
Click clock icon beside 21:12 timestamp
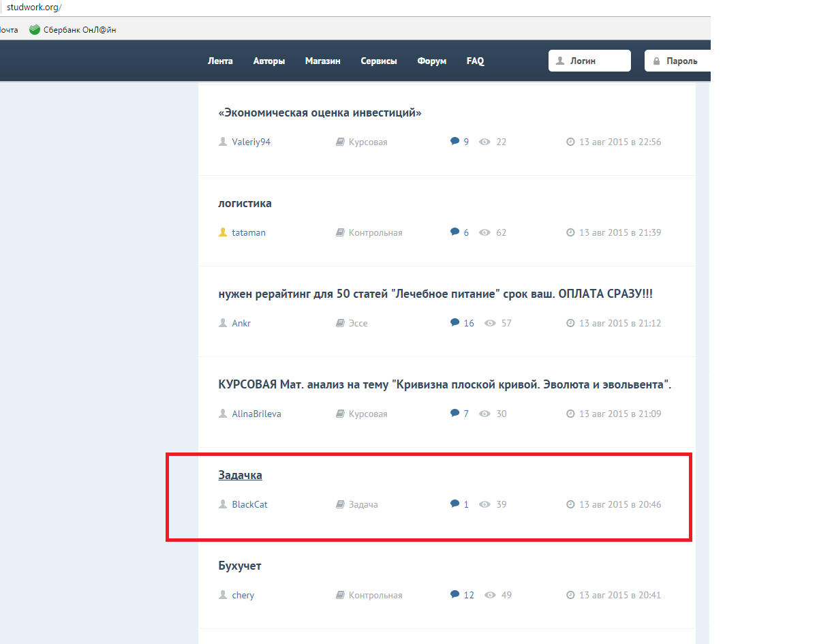tap(570, 323)
